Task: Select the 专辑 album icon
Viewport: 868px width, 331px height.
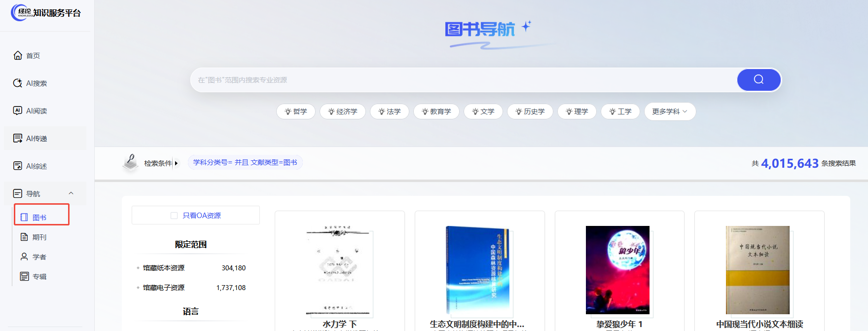Action: click(x=24, y=276)
